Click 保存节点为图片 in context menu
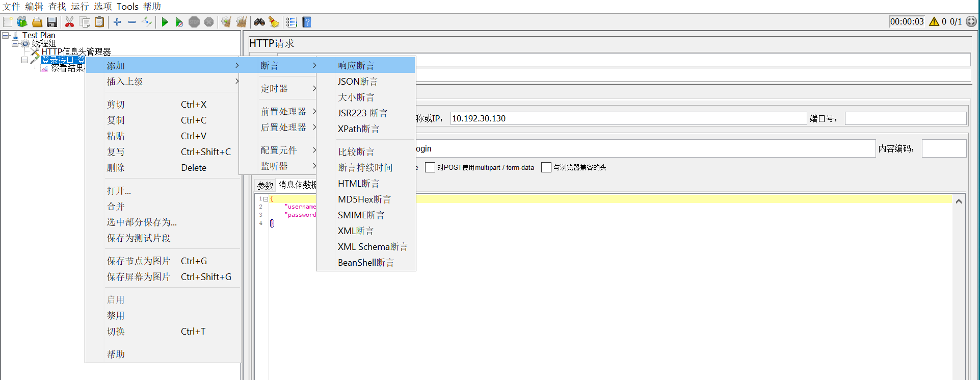This screenshot has height=380, width=980. (163, 261)
